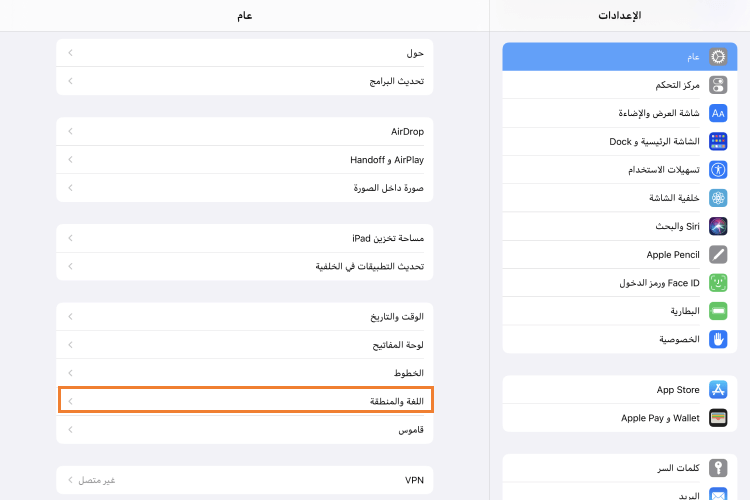Click the غير متصل VPN status
This screenshot has height=500, width=750.
point(97,480)
